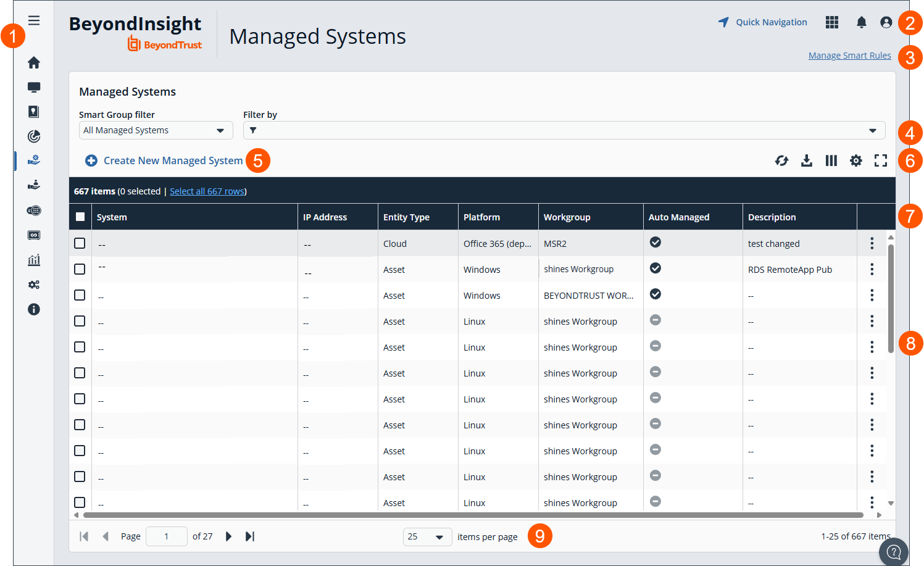Click the BeyondInsight logo

tap(135, 33)
